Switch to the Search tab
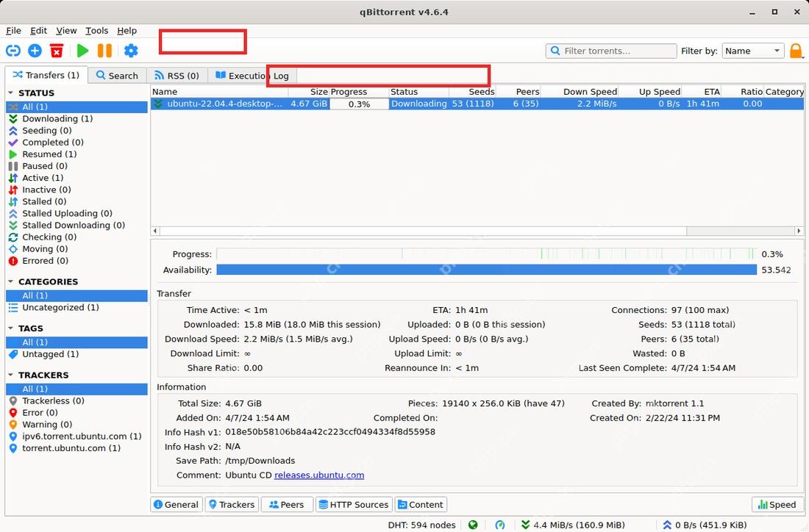The image size is (809, 532). (x=117, y=76)
